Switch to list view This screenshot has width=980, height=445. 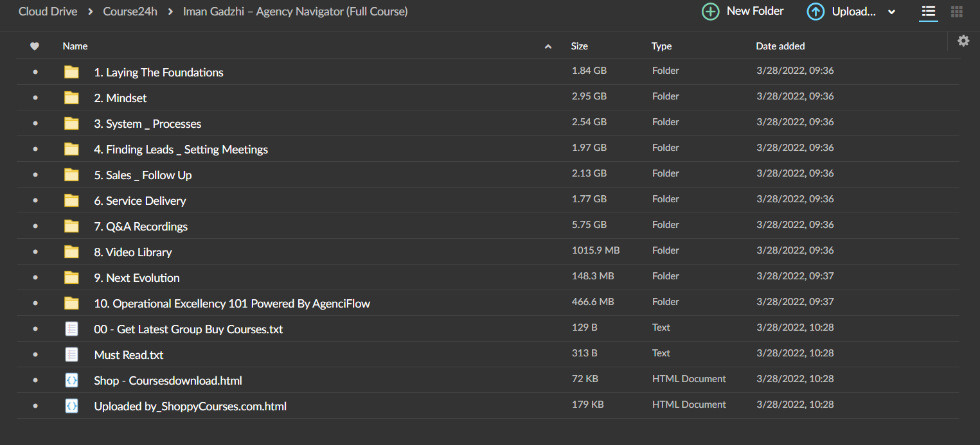tap(928, 12)
